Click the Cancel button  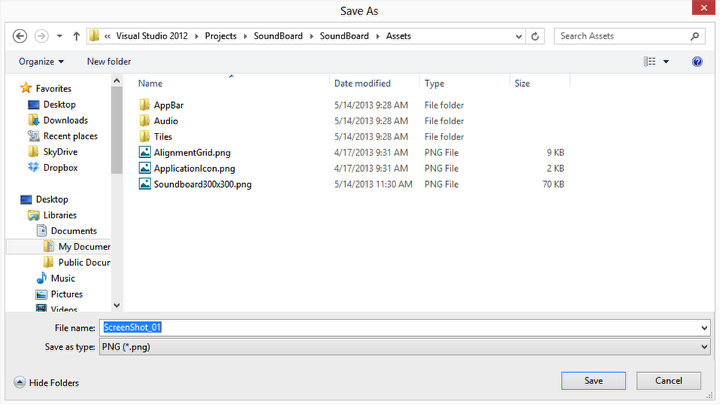tap(667, 381)
